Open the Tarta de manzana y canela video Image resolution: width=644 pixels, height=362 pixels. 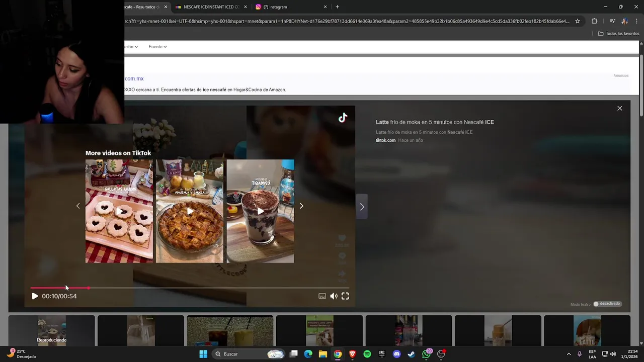(190, 211)
